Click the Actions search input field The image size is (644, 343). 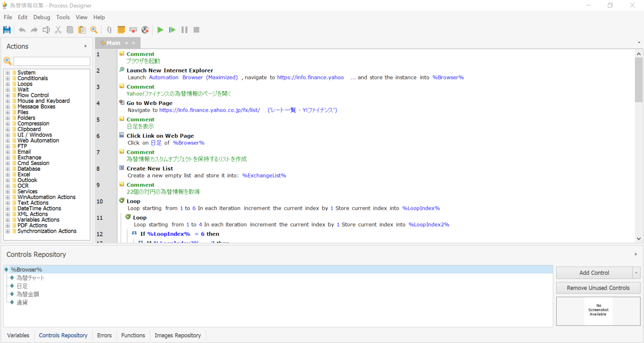coord(52,61)
